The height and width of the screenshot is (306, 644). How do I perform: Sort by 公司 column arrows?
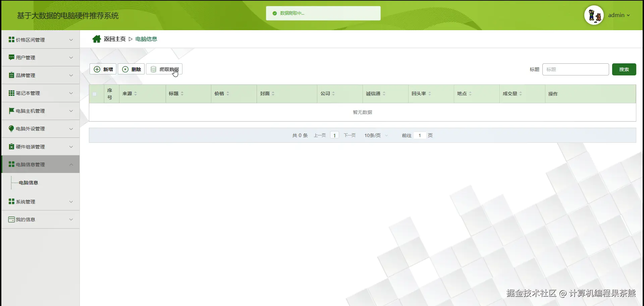click(x=333, y=94)
